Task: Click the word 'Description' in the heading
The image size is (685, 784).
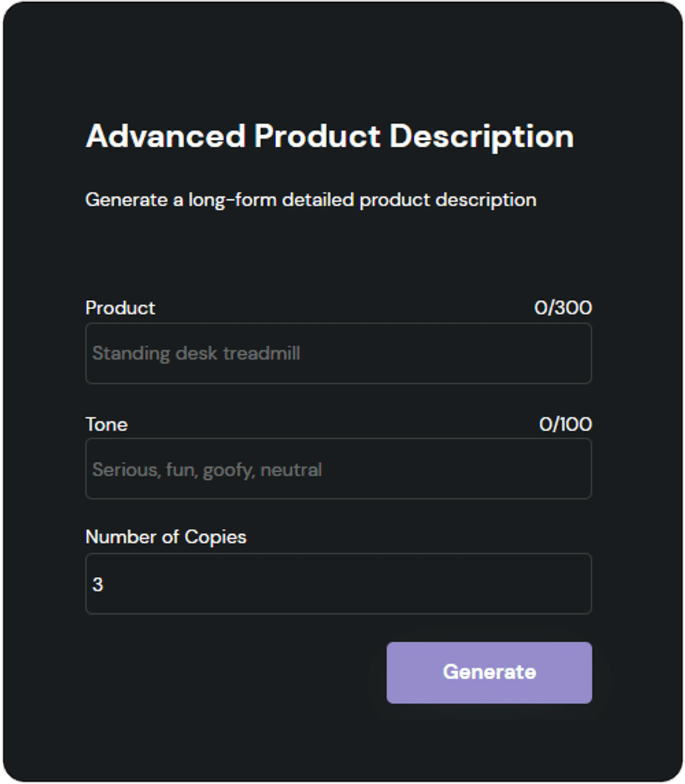Action: pos(482,136)
